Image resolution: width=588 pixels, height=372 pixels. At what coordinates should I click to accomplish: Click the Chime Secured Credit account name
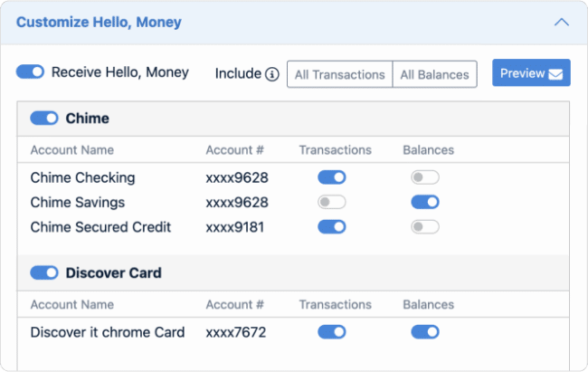click(100, 227)
